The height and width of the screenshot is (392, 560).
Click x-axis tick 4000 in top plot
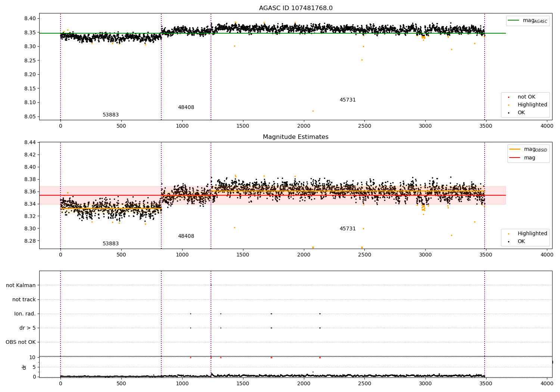(x=547, y=126)
